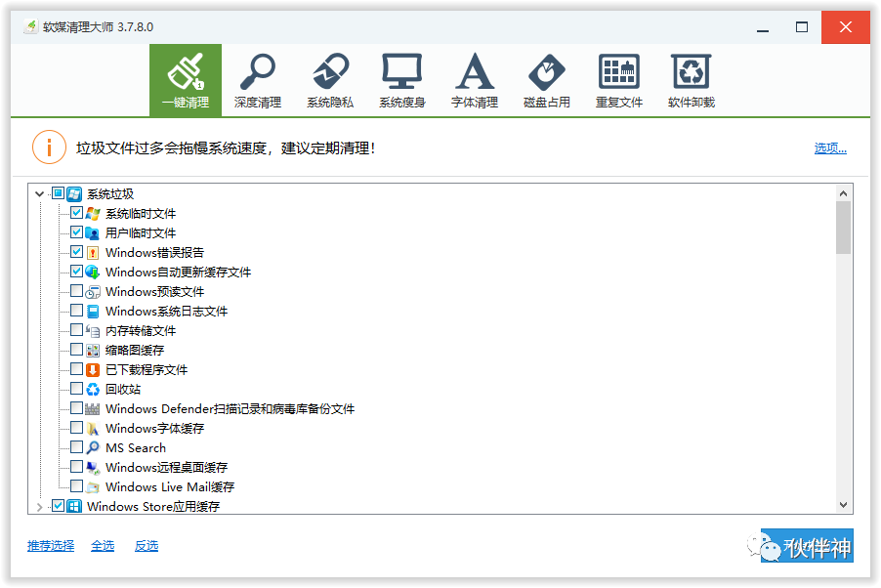Click the Windows远程桌面缓存 icon
Viewport: 881px width, 588px height.
(93, 467)
